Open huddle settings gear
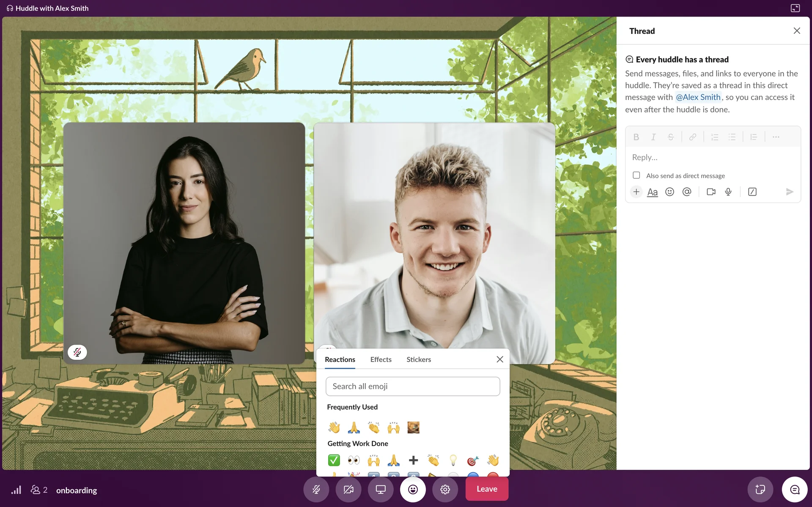This screenshot has height=507, width=812. click(x=445, y=489)
